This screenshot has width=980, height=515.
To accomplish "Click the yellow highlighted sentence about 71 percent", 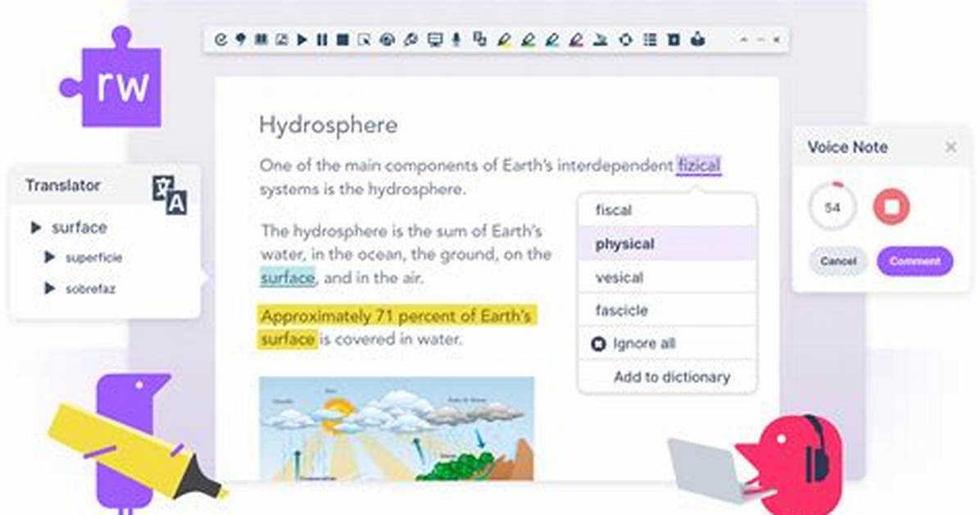I will 397,328.
